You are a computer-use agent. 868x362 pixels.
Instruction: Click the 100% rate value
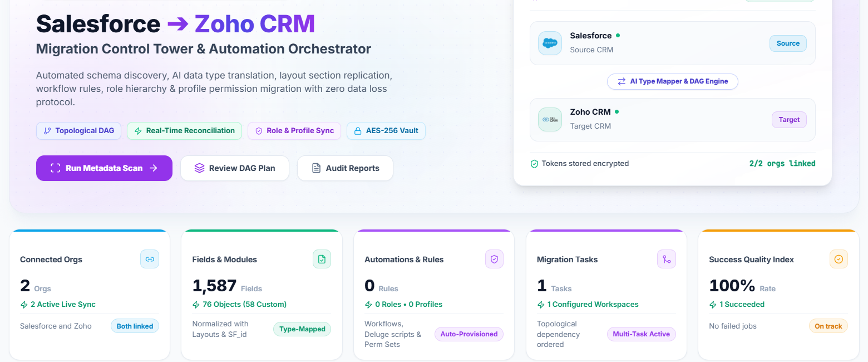click(732, 286)
